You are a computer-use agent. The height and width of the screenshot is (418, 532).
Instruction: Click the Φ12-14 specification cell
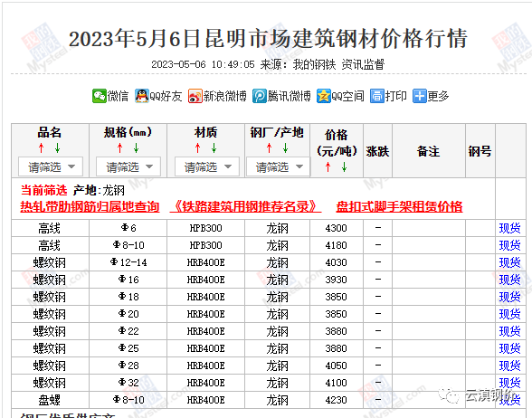pos(128,262)
